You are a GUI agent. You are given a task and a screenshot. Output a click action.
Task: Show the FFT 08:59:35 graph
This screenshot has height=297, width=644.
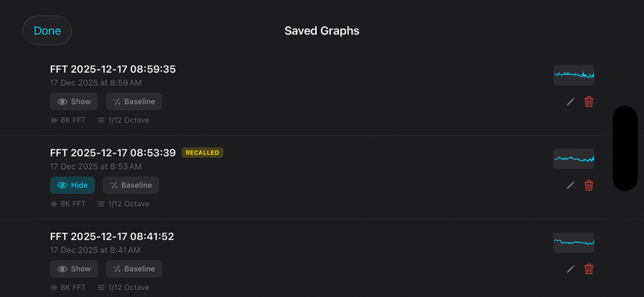pos(74,102)
